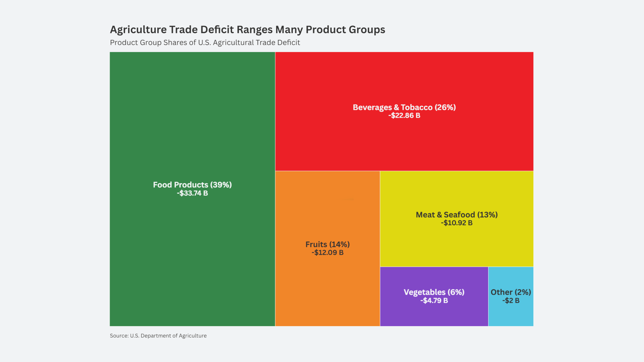The image size is (644, 362).
Task: Click the '-$4.79 B' value label
Action: [x=434, y=300]
